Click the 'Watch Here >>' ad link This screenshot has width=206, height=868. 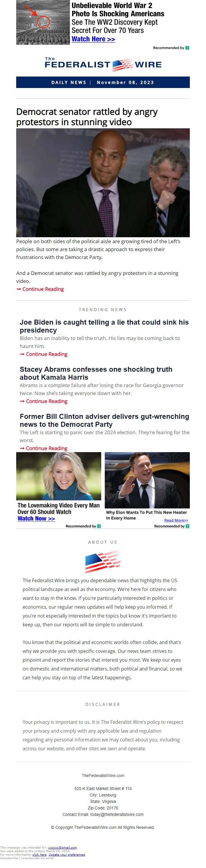click(x=93, y=39)
